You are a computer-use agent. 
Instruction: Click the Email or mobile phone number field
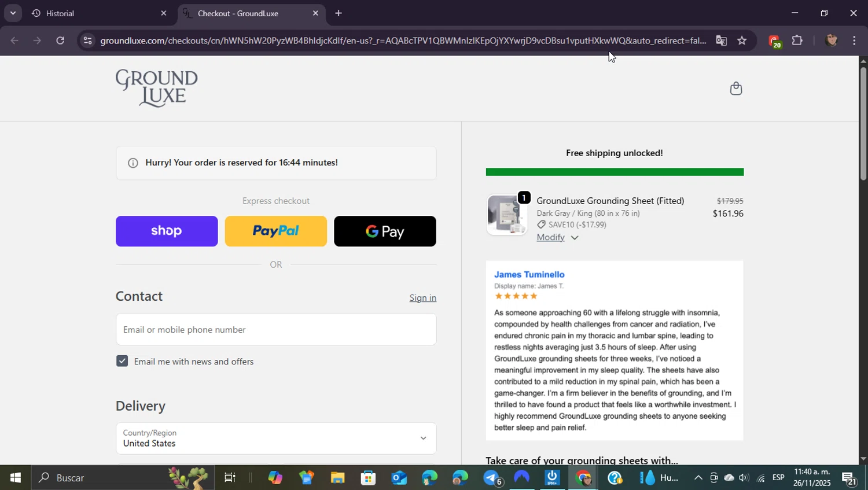click(276, 329)
